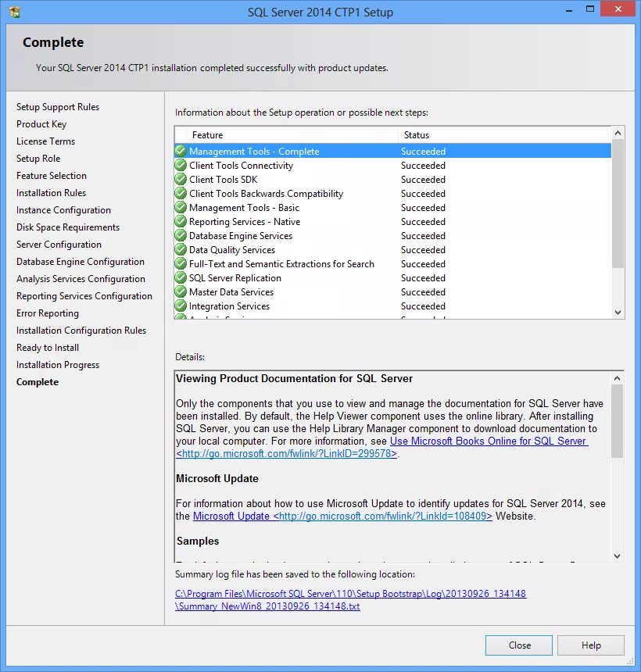The image size is (641, 672).
Task: Select the Analysis Services Configuration step
Action: 81,279
